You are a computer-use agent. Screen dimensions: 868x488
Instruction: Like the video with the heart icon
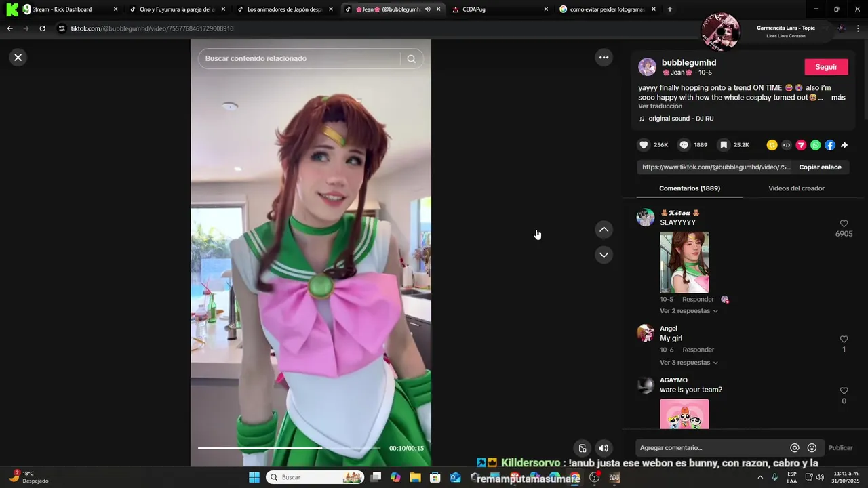click(644, 145)
